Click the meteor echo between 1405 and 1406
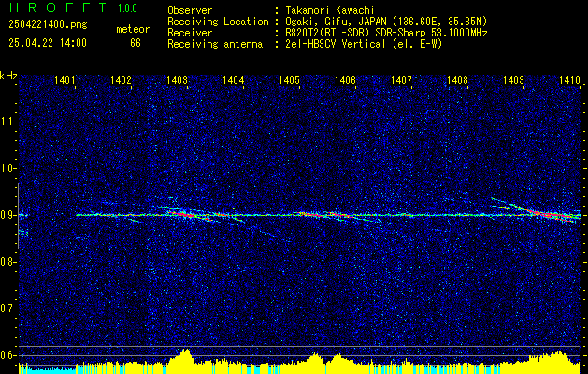This screenshot has width=588, height=374. (x=325, y=215)
